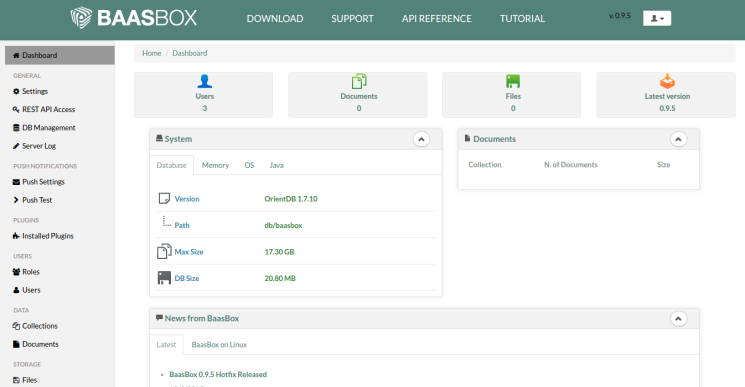Click the 20.80 MB DB size value
The height and width of the screenshot is (387, 745).
point(280,278)
